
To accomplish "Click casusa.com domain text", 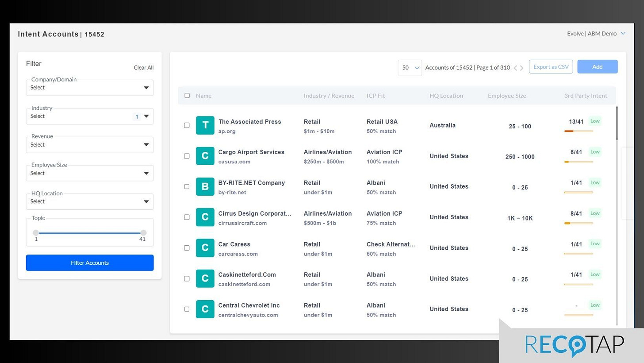I will pos(234,162).
